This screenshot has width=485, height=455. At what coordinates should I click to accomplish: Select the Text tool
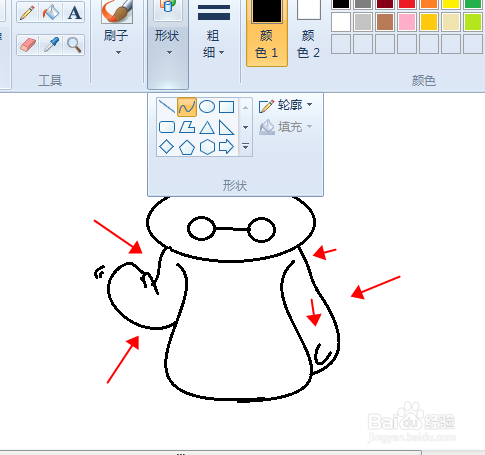click(x=74, y=13)
